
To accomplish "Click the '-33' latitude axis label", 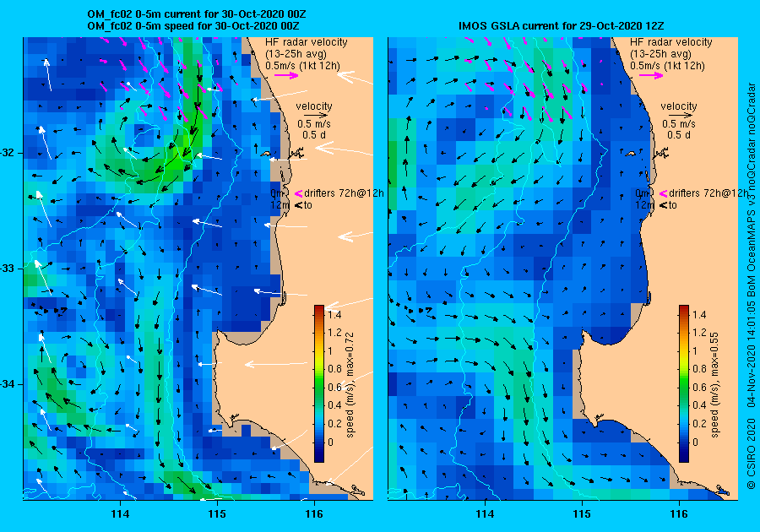I will click(x=7, y=269).
